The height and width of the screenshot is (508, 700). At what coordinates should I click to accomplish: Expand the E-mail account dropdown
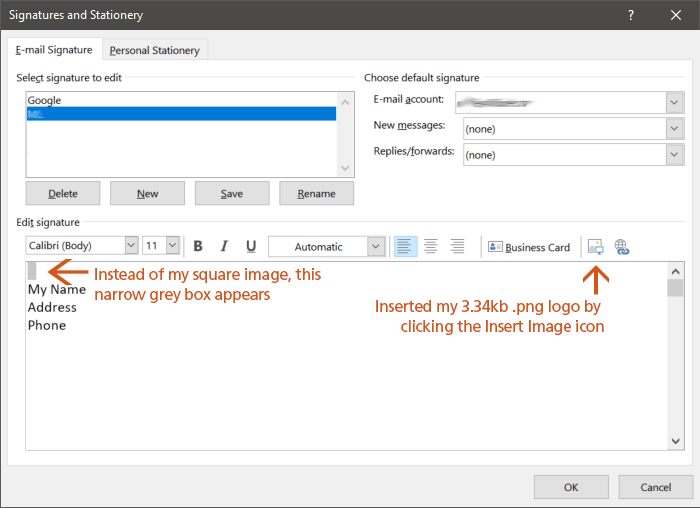coord(674,103)
